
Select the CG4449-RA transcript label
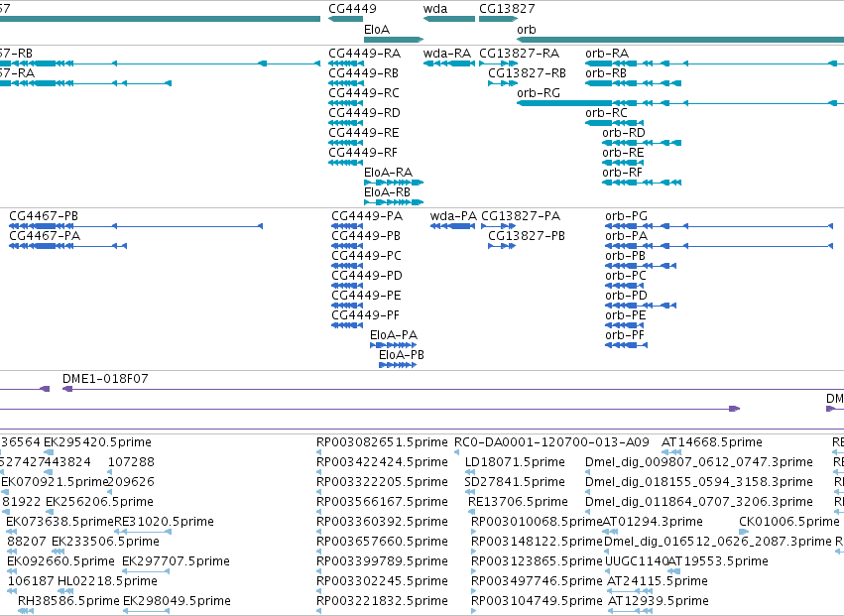364,54
